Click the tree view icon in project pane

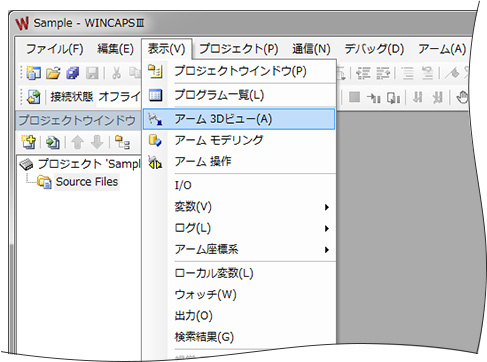(122, 142)
